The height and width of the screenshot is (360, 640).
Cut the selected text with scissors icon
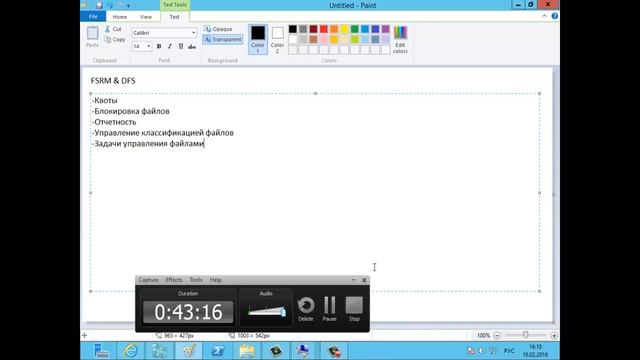click(113, 29)
